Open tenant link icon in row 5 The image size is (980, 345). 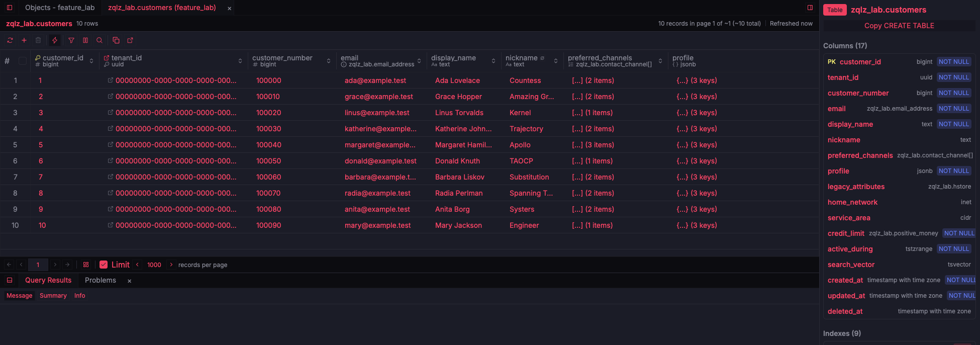point(110,145)
